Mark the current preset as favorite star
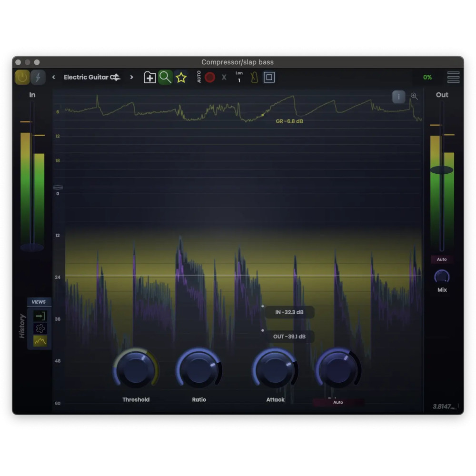This screenshot has width=476, height=476. (x=180, y=77)
